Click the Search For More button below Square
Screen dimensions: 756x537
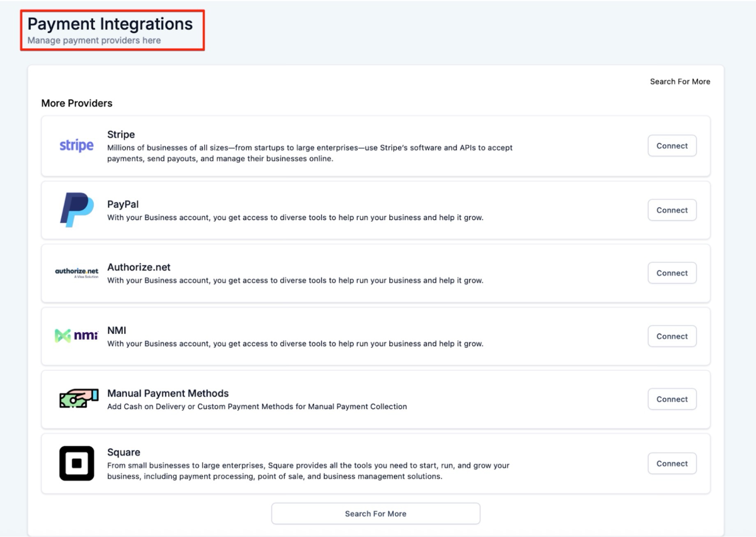coord(376,514)
